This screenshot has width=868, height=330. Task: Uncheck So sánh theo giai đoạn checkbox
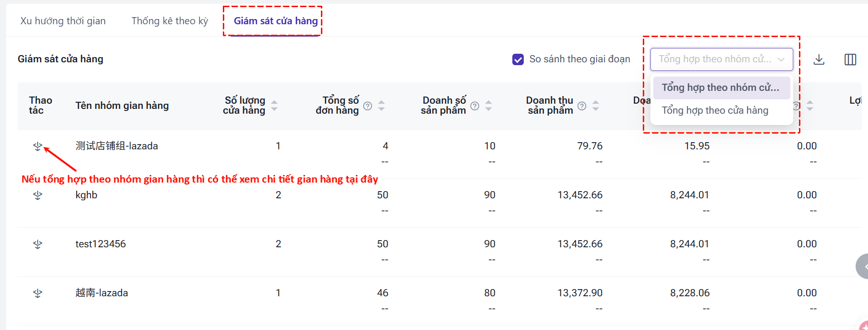pos(518,59)
